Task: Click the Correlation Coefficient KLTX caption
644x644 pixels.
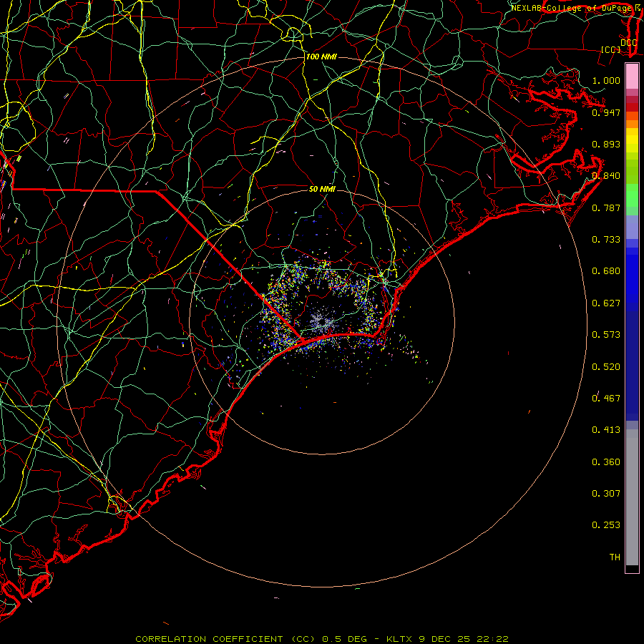Action: click(322, 639)
